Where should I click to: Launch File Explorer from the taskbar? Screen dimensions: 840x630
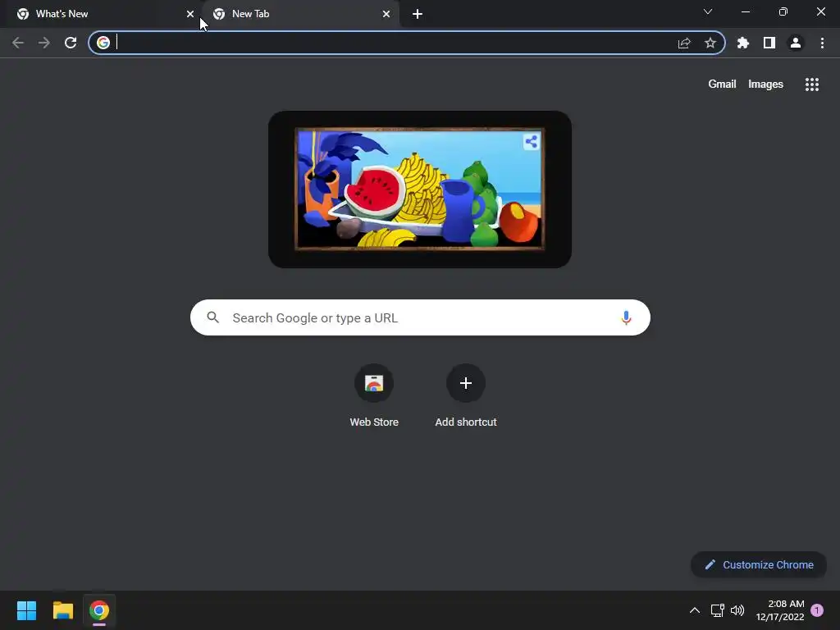[62, 610]
